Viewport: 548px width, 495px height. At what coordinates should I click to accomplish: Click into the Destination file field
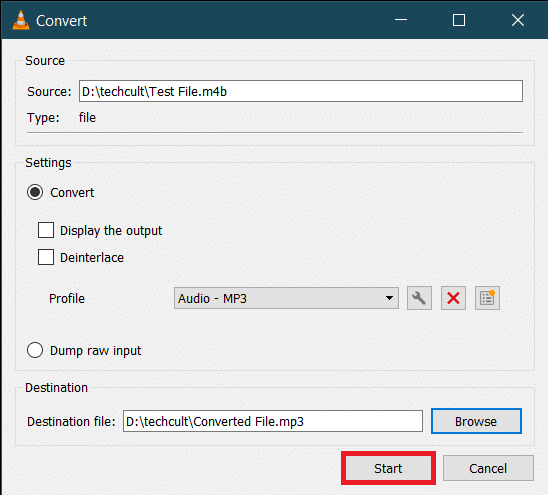point(273,421)
